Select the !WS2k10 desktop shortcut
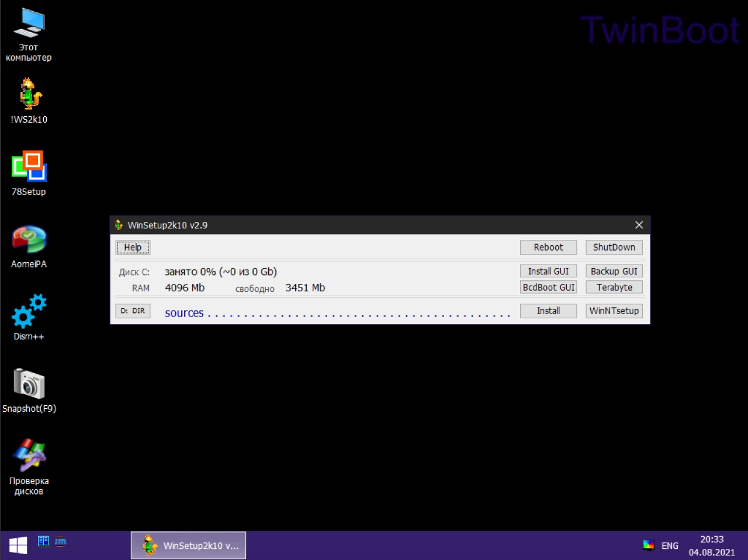The image size is (748, 560). point(29,101)
